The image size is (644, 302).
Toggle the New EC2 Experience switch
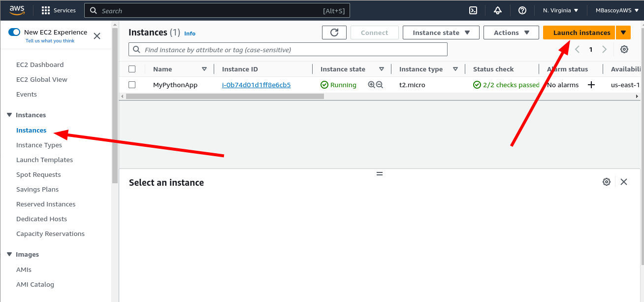[x=14, y=32]
